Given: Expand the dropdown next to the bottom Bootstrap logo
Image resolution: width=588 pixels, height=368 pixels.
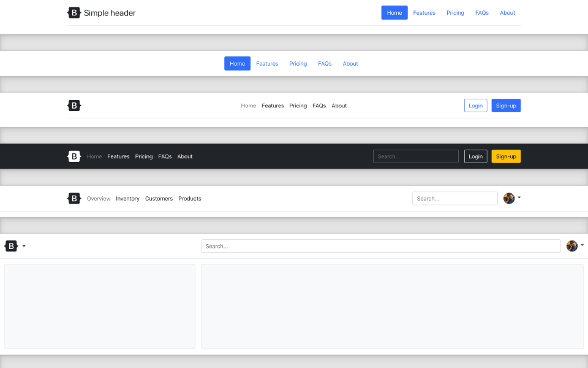Looking at the screenshot, I should [22, 246].
